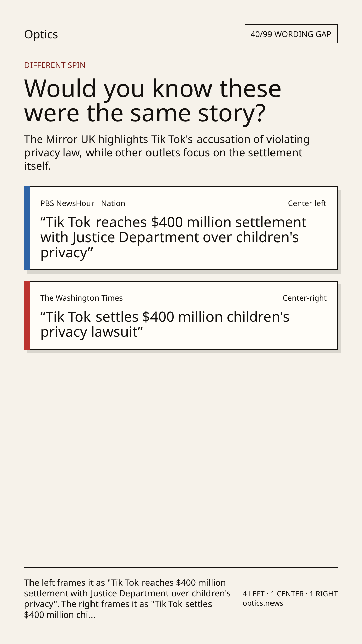This screenshot has height=644, width=362.
Task: Select the DIFFERENT SPIN label
Action: coord(55,65)
